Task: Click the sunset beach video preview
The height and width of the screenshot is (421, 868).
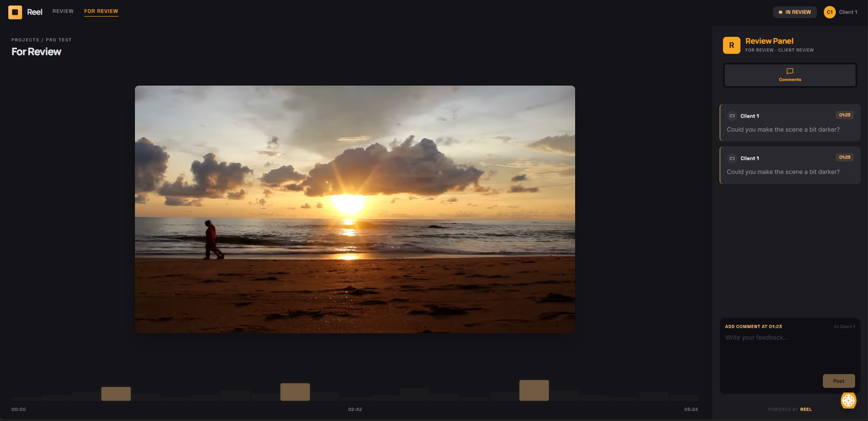Action: click(x=355, y=209)
